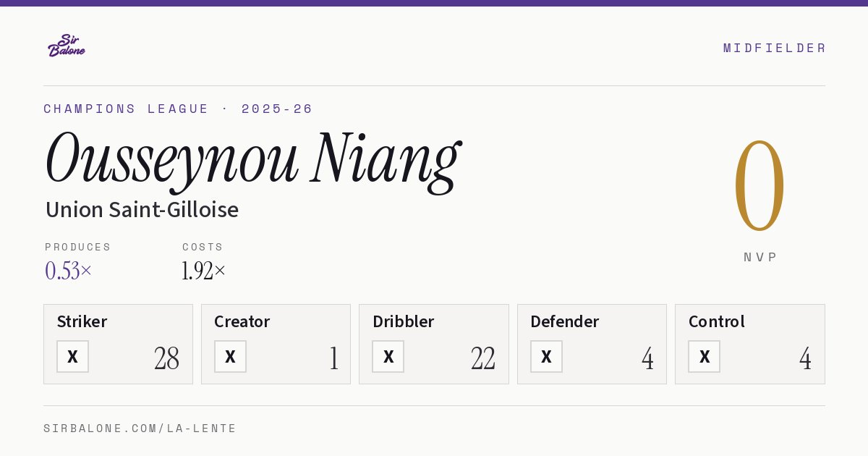Click the Sir Balone logo

click(x=67, y=46)
